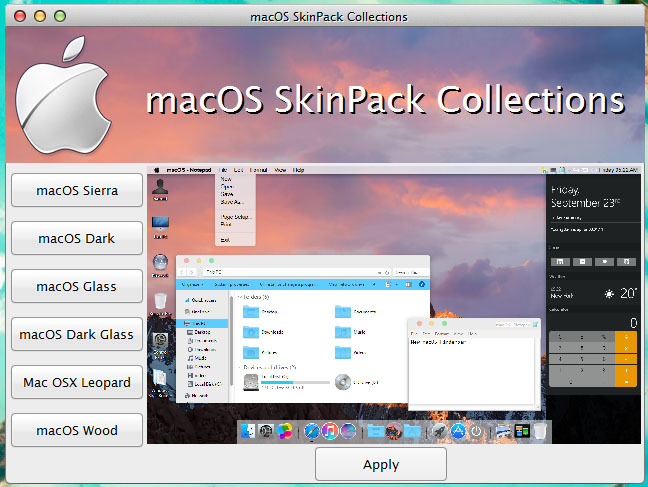Screen dimensions: 648x487
Task: Click the Trash icon in the preview dock
Action: [540, 431]
